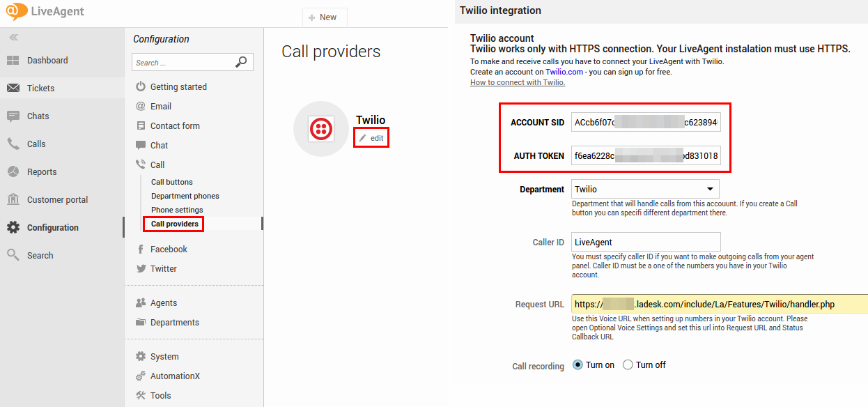Screen dimensions: 868x407
Task: Select Turn off for call recording
Action: (x=628, y=365)
